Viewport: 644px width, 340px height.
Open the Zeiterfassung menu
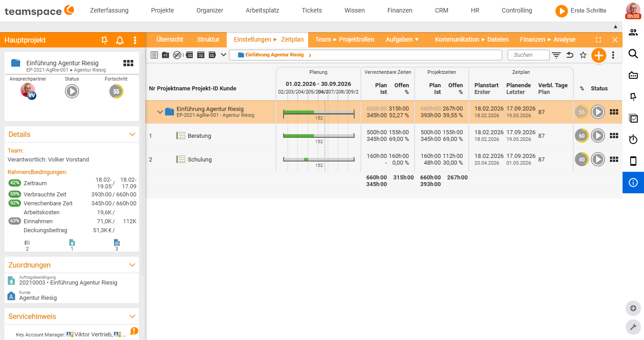coord(109,10)
